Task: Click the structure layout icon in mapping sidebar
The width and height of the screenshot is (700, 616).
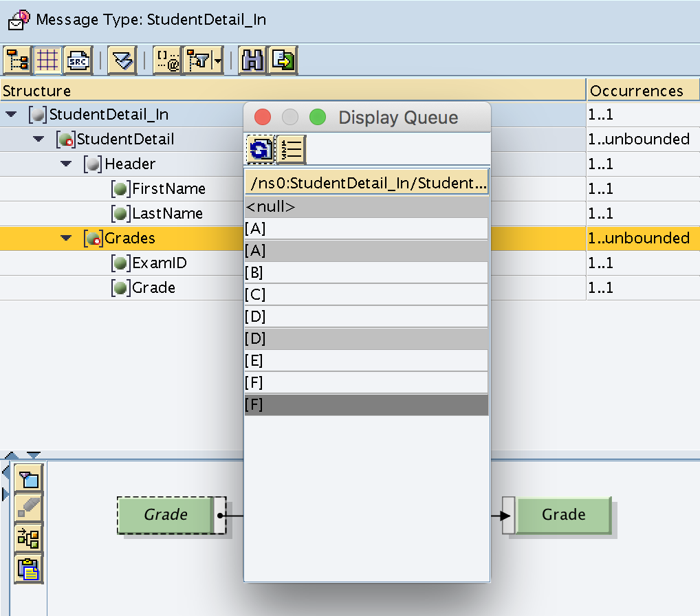Action: point(29,538)
